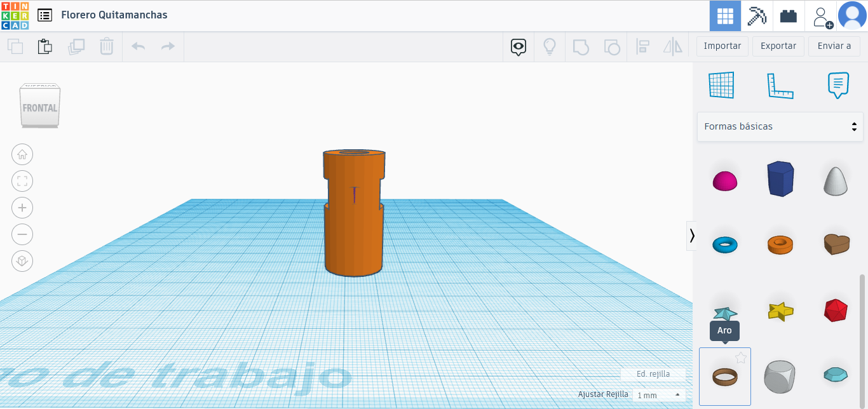The width and height of the screenshot is (868, 409).
Task: Zoom out with the minus button
Action: [22, 234]
